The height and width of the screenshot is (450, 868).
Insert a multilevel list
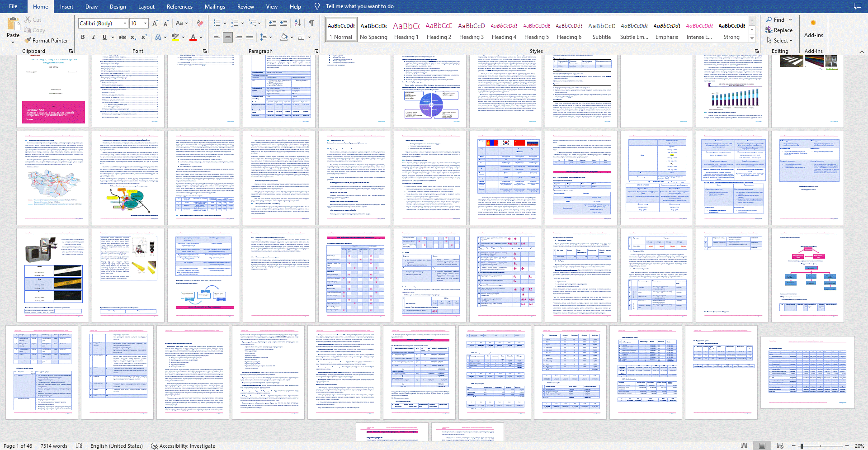(x=252, y=23)
